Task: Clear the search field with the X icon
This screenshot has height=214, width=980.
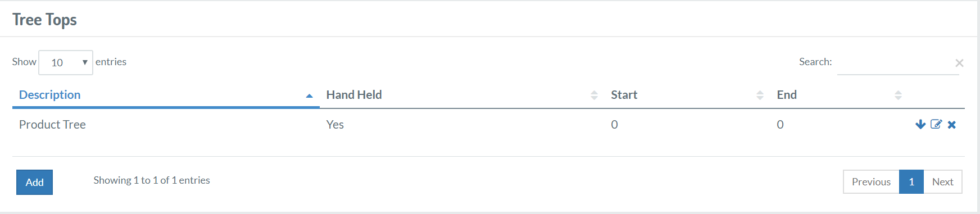Action: [959, 63]
